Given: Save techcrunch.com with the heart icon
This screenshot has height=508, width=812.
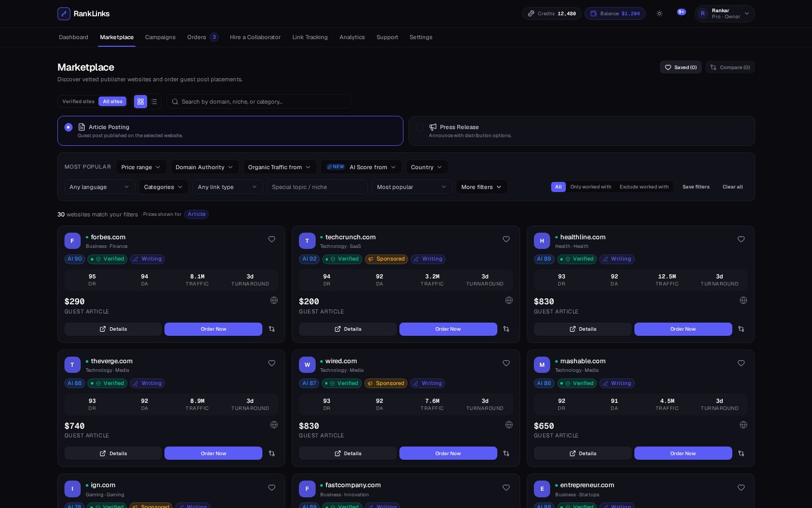Looking at the screenshot, I should click(x=506, y=239).
